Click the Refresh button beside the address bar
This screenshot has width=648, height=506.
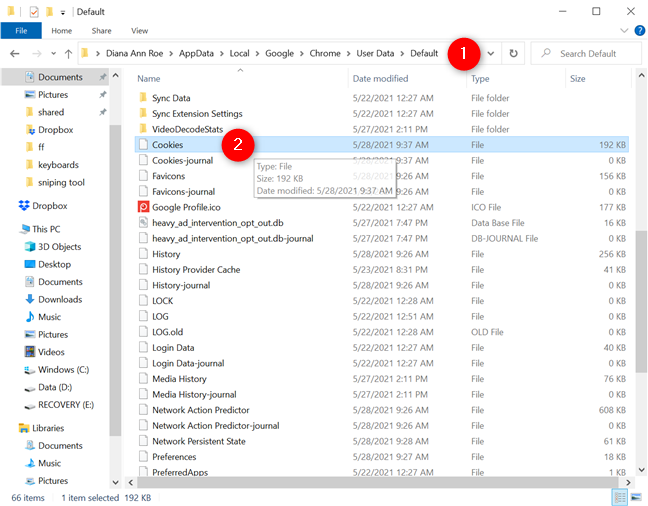pyautogui.click(x=514, y=53)
